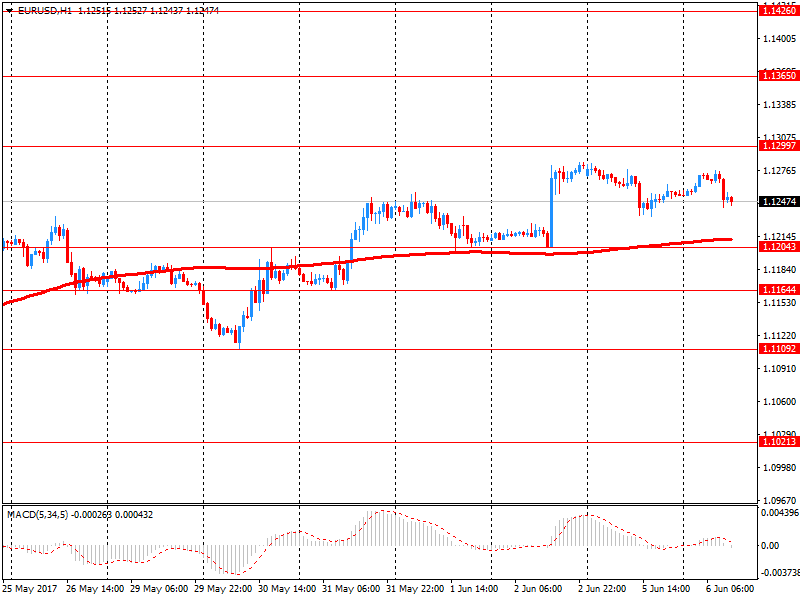The width and height of the screenshot is (800, 600).
Task: Click the MACD zero level 0.00 label
Action: click(x=770, y=546)
